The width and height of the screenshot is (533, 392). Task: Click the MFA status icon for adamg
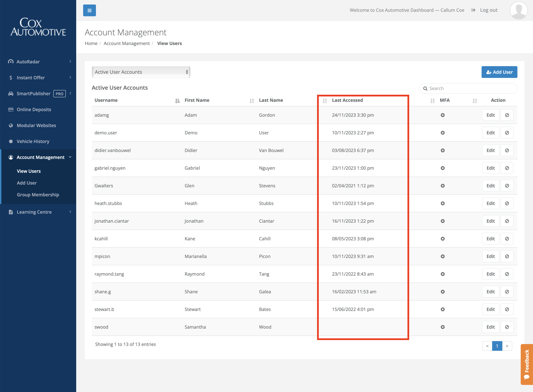coord(443,115)
